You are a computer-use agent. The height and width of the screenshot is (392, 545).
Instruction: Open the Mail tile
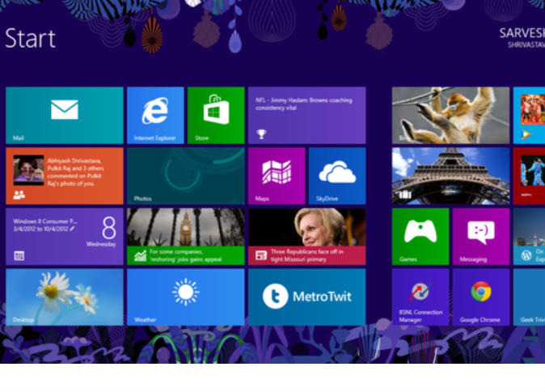[x=64, y=115]
